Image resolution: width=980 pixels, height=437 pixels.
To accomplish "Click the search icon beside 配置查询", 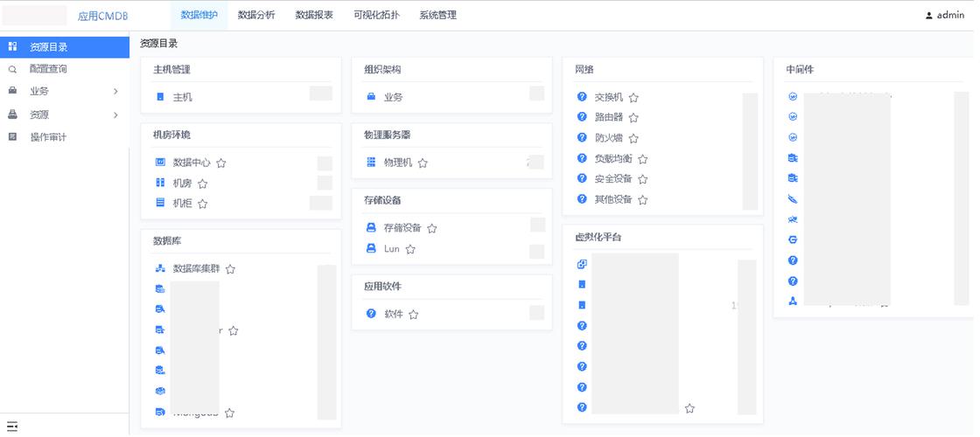I will pyautogui.click(x=12, y=69).
